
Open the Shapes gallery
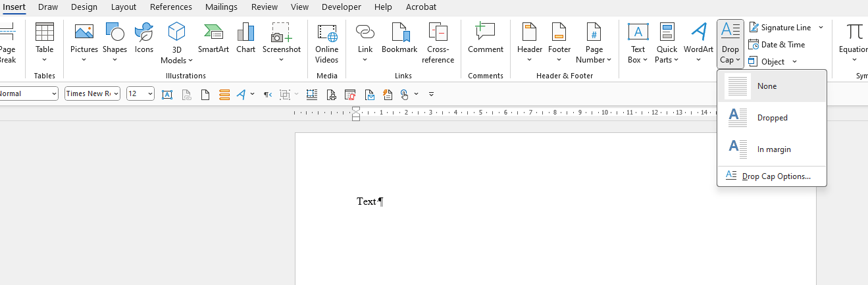point(115,43)
